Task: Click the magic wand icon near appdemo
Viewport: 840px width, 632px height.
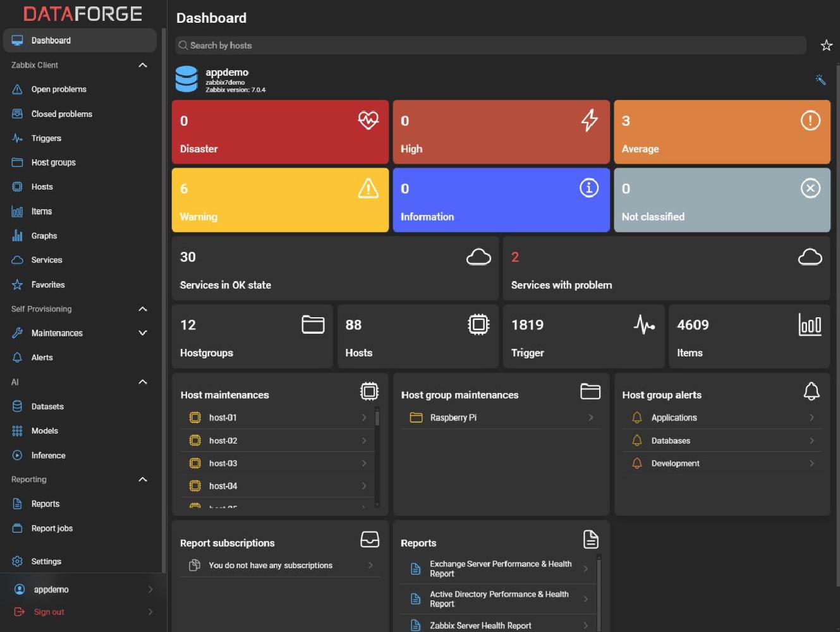Action: pyautogui.click(x=820, y=80)
